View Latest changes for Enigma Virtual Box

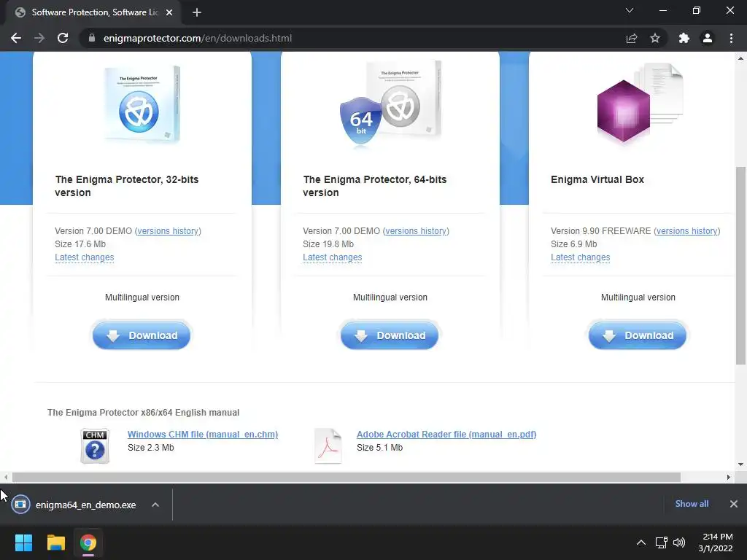point(580,257)
